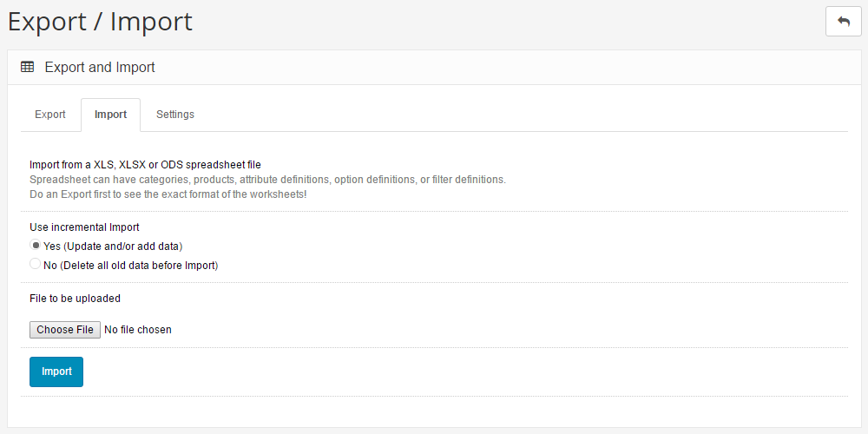Click the 'No file chosen' text
Image resolution: width=868 pixels, height=434 pixels.
pos(138,330)
